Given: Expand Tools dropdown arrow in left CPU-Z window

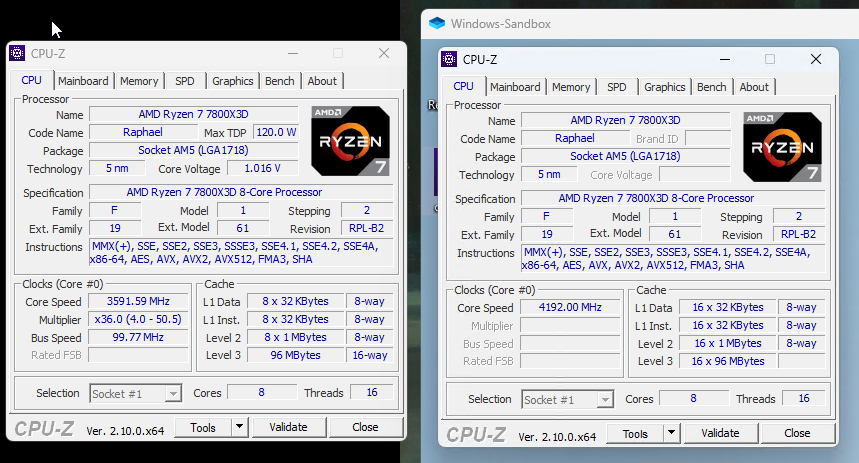Looking at the screenshot, I should pos(239,427).
